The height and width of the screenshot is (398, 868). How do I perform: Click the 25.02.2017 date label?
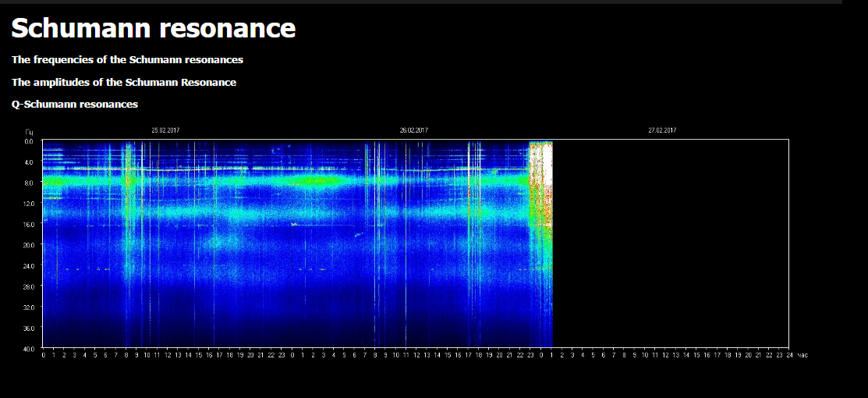pyautogui.click(x=165, y=130)
